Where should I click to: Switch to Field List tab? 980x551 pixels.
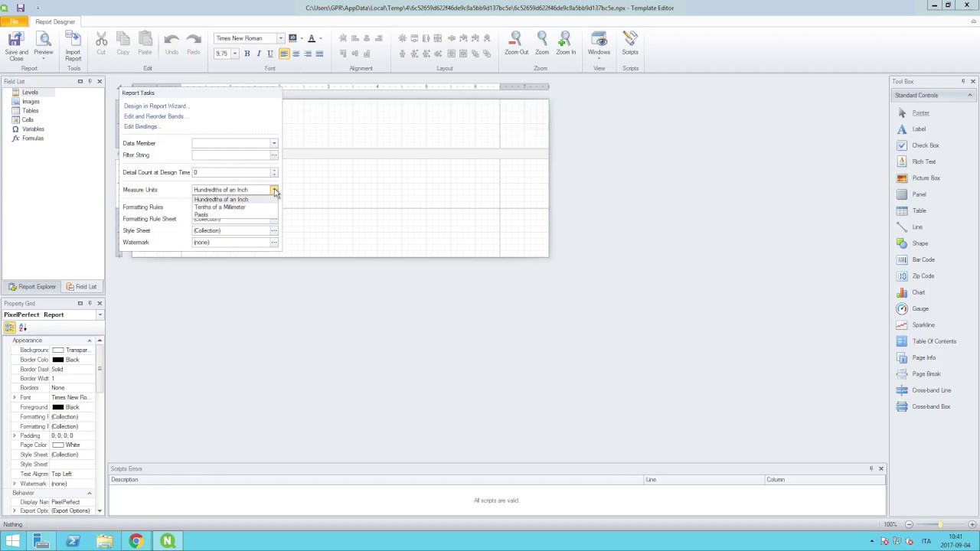point(81,287)
